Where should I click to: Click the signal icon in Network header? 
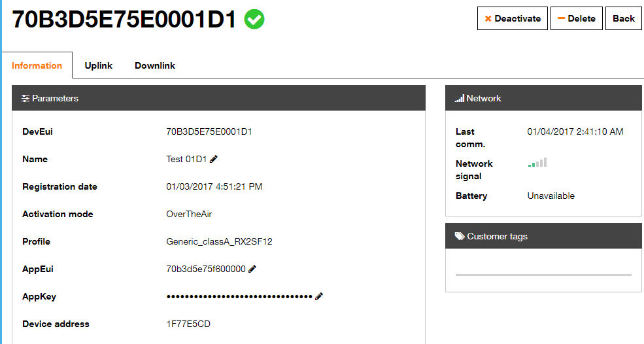(x=460, y=98)
